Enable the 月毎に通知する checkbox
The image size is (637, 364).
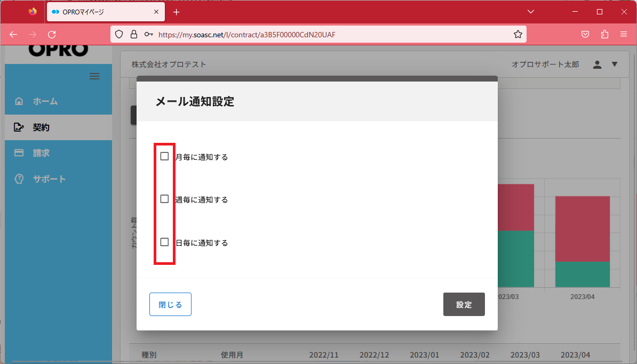pos(164,156)
